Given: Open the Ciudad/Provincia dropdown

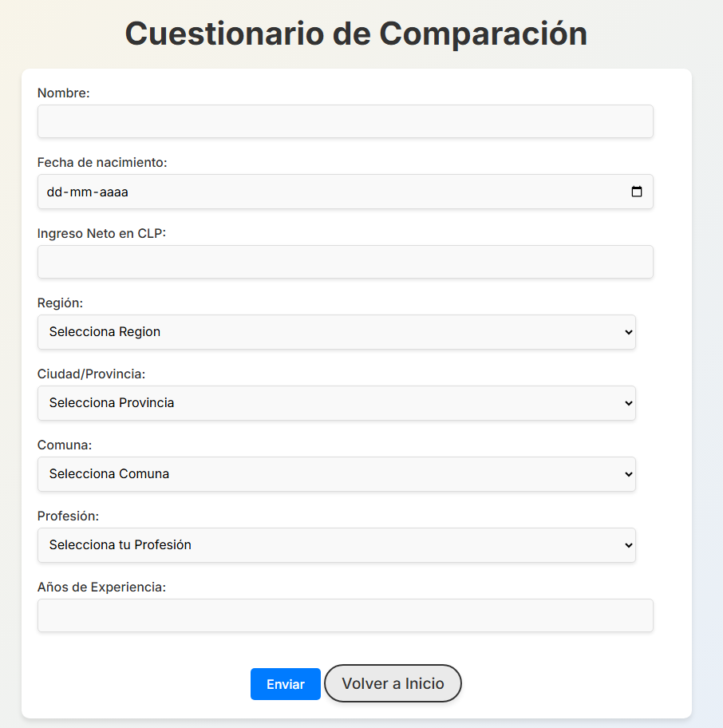Looking at the screenshot, I should [335, 403].
